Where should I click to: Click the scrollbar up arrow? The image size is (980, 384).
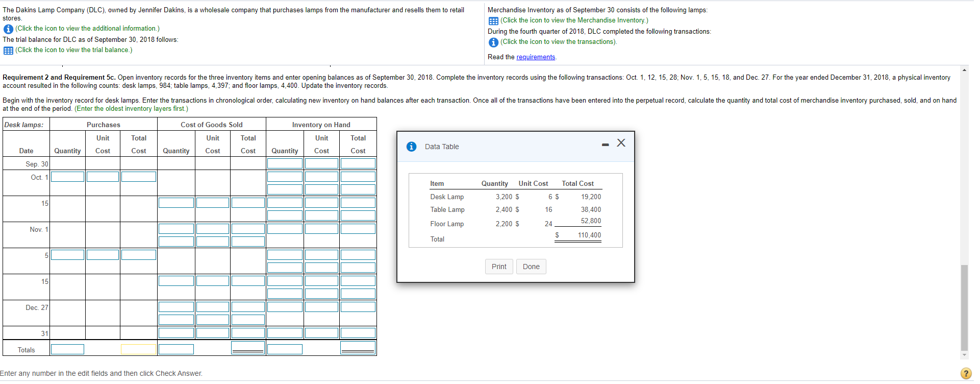point(964,70)
